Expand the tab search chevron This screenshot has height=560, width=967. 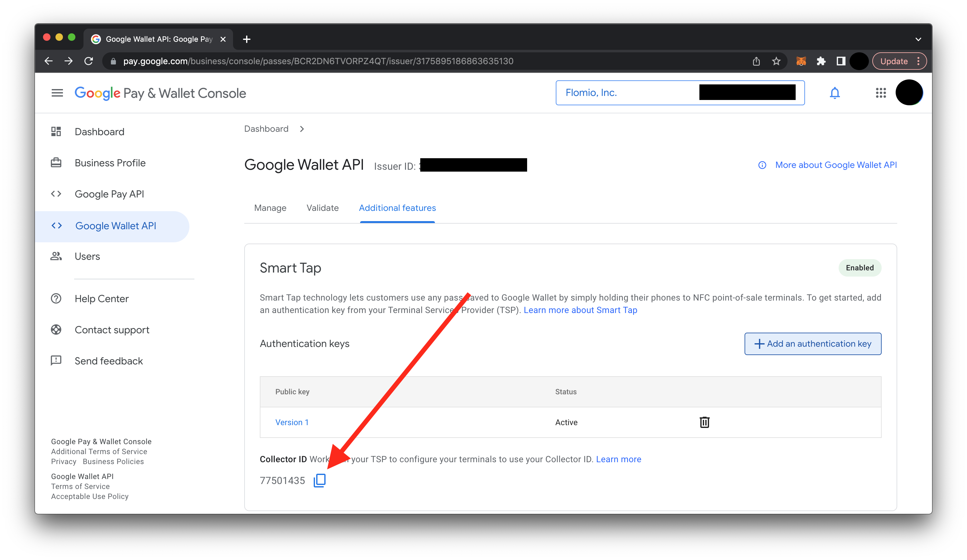tap(918, 39)
